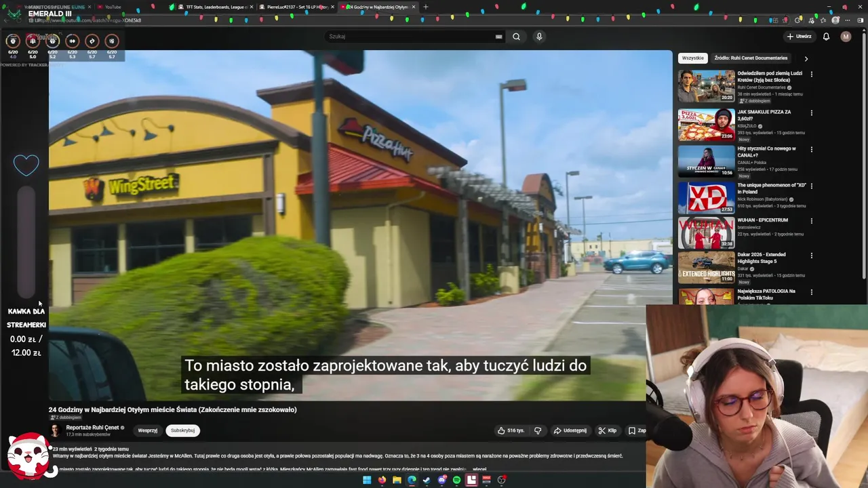868x488 pixels.
Task: Open the account avatar menu
Action: [846, 37]
